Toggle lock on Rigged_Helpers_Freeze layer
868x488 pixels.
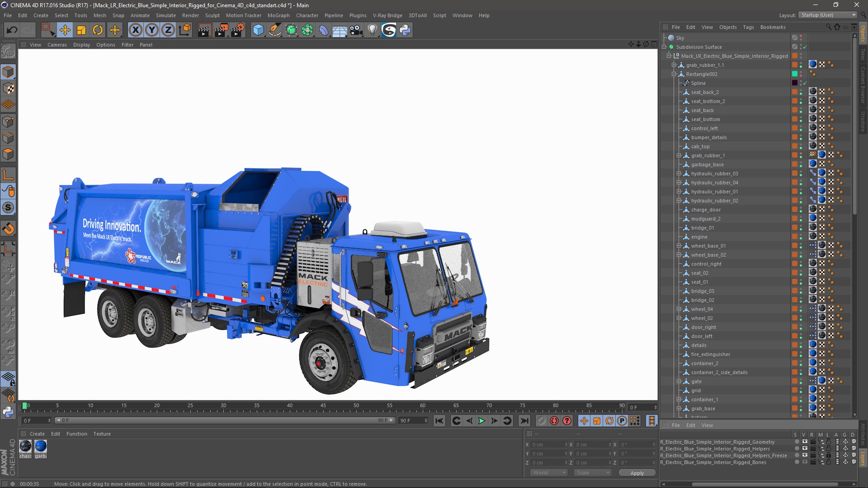(829, 455)
